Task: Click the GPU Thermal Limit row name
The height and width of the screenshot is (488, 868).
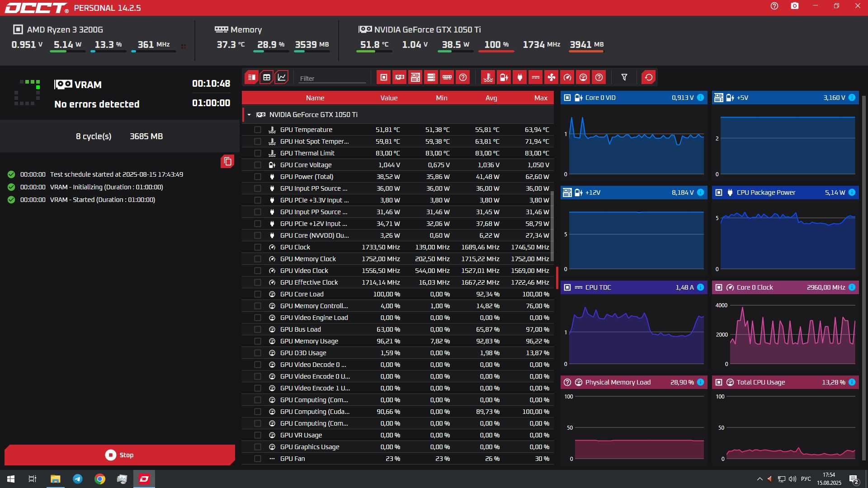Action: tap(307, 153)
